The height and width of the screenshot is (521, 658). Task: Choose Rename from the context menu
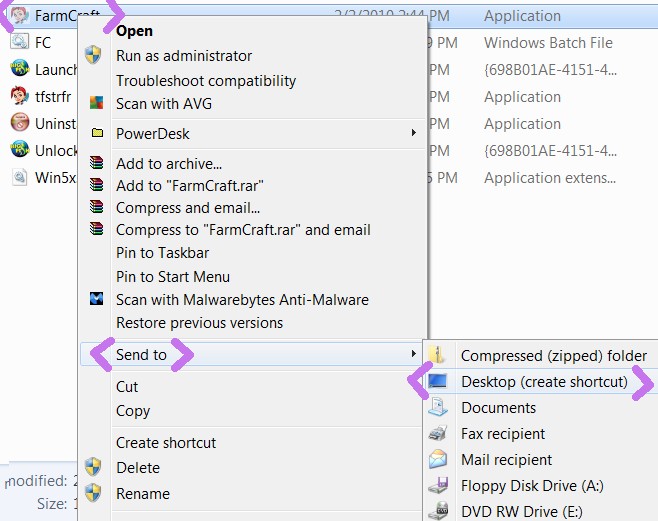tap(143, 494)
